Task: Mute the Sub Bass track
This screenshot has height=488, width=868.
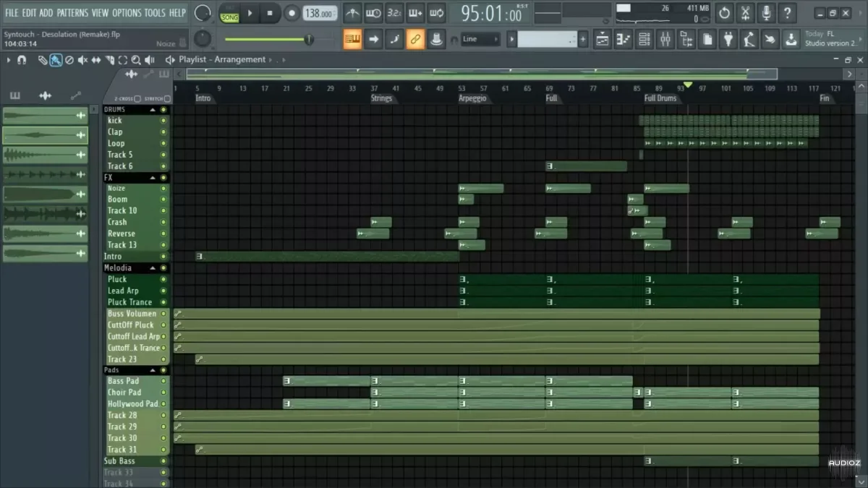Action: pos(163,461)
